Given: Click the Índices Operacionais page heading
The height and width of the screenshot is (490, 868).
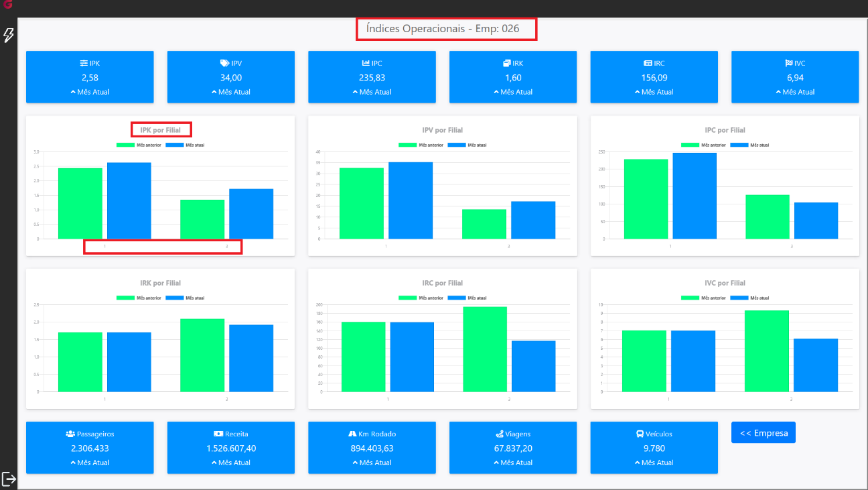Looking at the screenshot, I should tap(442, 29).
